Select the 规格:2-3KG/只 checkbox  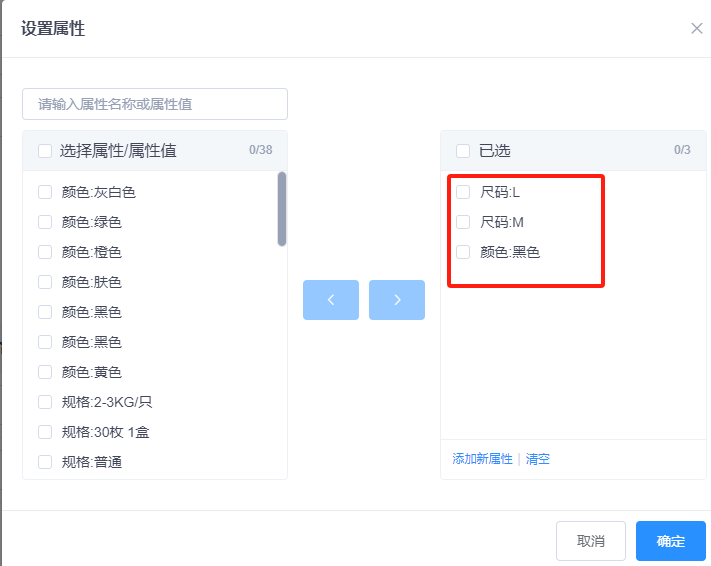pos(45,402)
